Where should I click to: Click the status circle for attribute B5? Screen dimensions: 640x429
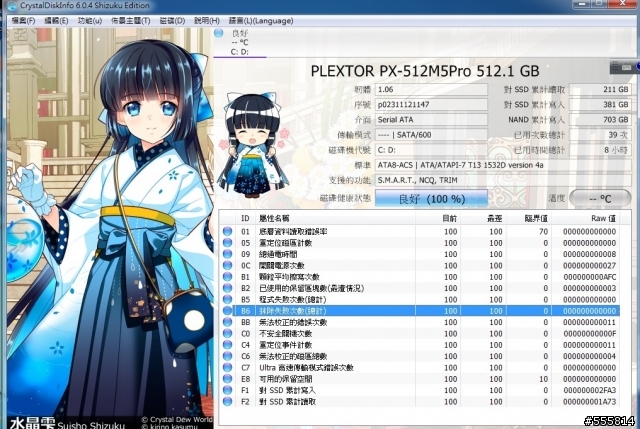coord(227,300)
